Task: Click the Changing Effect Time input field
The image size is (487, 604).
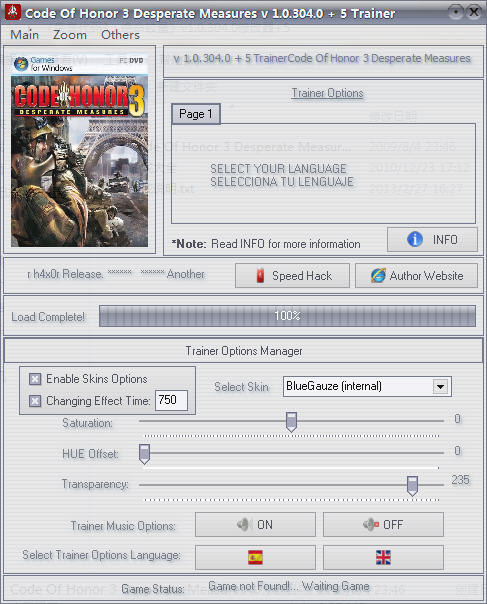Action: [x=171, y=400]
